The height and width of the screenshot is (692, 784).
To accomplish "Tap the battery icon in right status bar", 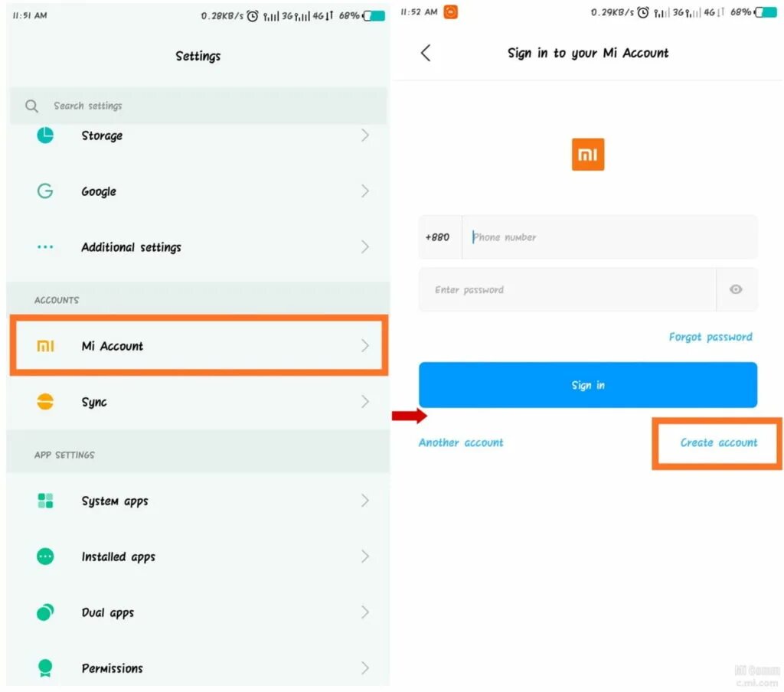I will [766, 12].
